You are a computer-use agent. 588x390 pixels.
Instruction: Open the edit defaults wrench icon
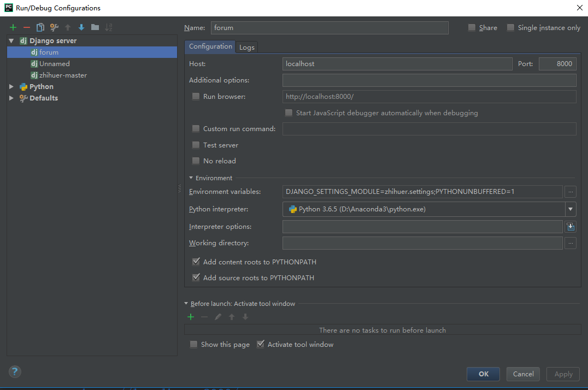tap(54, 27)
